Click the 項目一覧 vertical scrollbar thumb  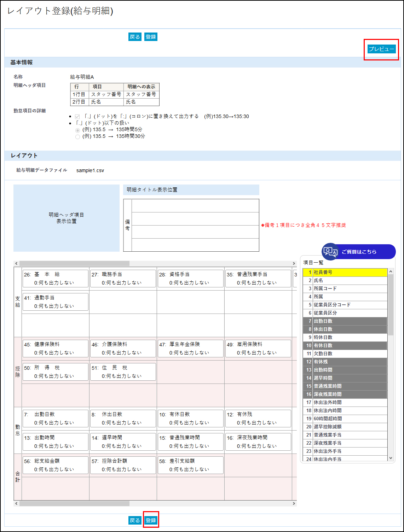tap(391, 305)
